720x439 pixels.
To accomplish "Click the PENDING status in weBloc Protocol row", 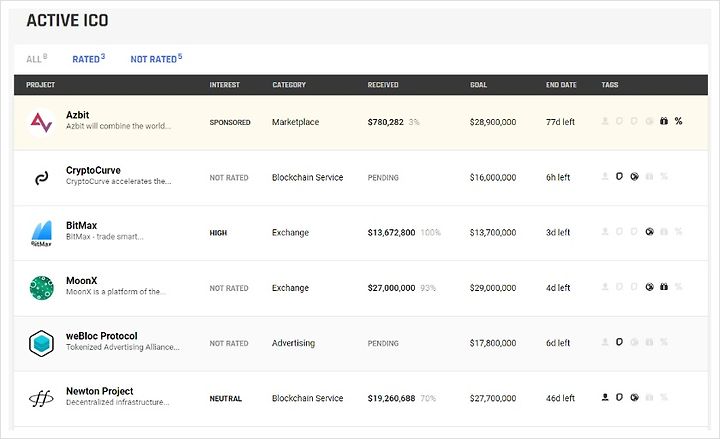I will 383,343.
